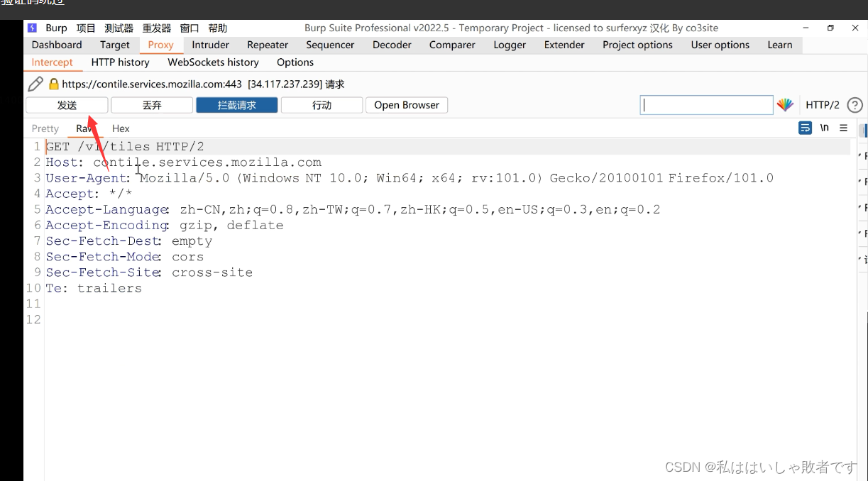868x481 pixels.
Task: Open the HTTP history sub-tab
Action: [x=120, y=62]
